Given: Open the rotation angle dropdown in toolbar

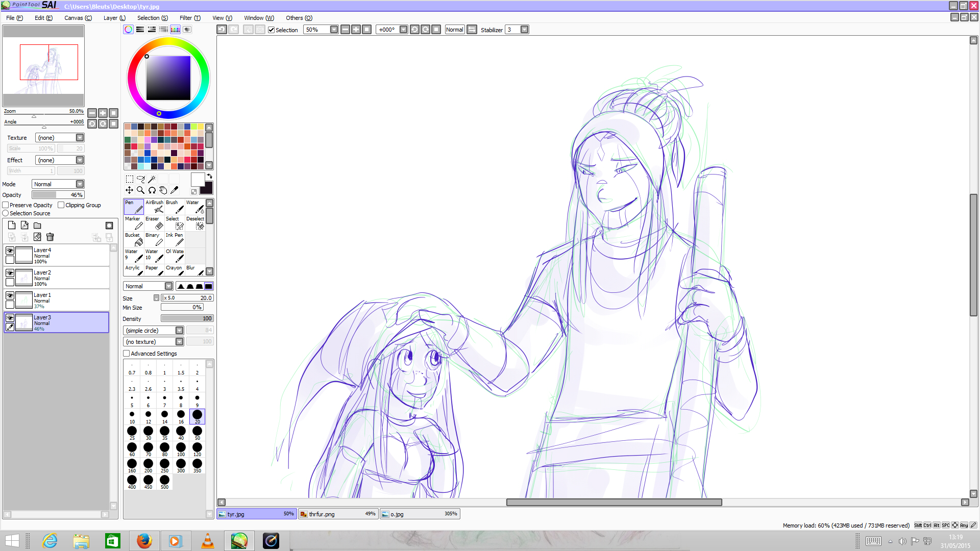Looking at the screenshot, I should [x=403, y=30].
